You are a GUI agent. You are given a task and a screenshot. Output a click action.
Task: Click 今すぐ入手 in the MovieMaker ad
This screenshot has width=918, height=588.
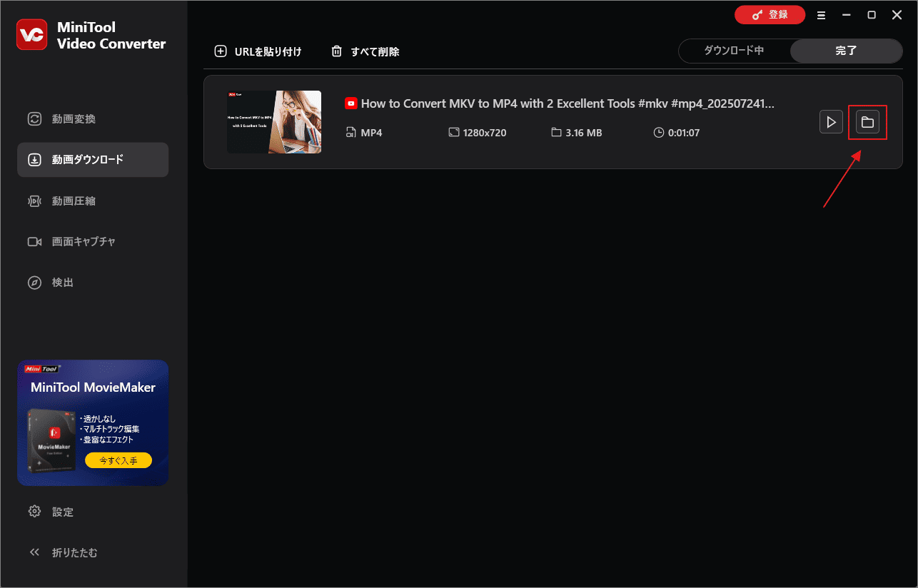tap(118, 460)
